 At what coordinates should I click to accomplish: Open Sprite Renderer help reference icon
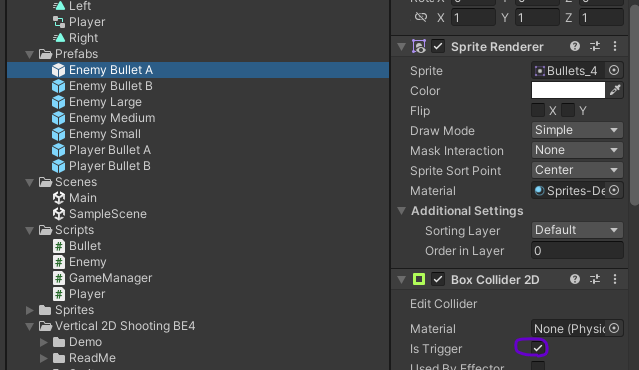click(575, 46)
